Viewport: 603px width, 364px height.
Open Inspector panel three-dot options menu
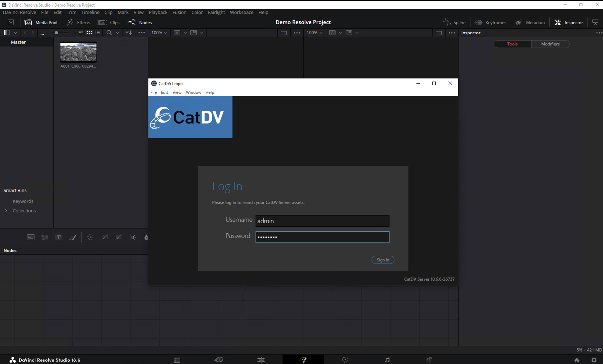pyautogui.click(x=599, y=33)
